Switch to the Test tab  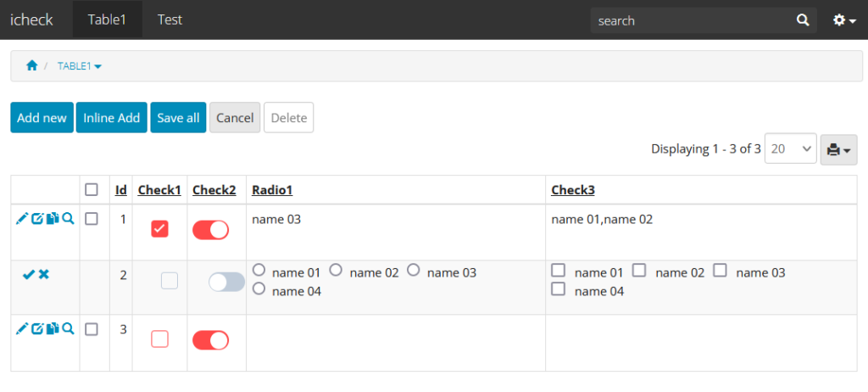170,20
